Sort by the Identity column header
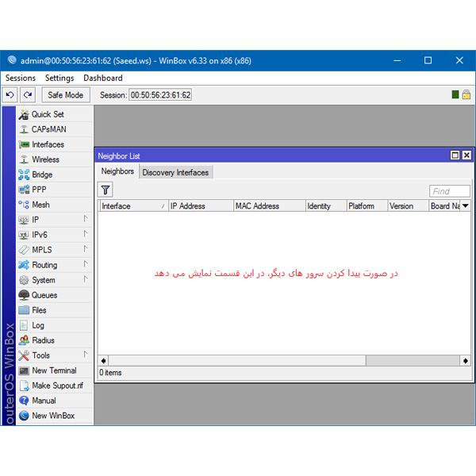Viewport: 476px width, 476px height. pyautogui.click(x=326, y=205)
